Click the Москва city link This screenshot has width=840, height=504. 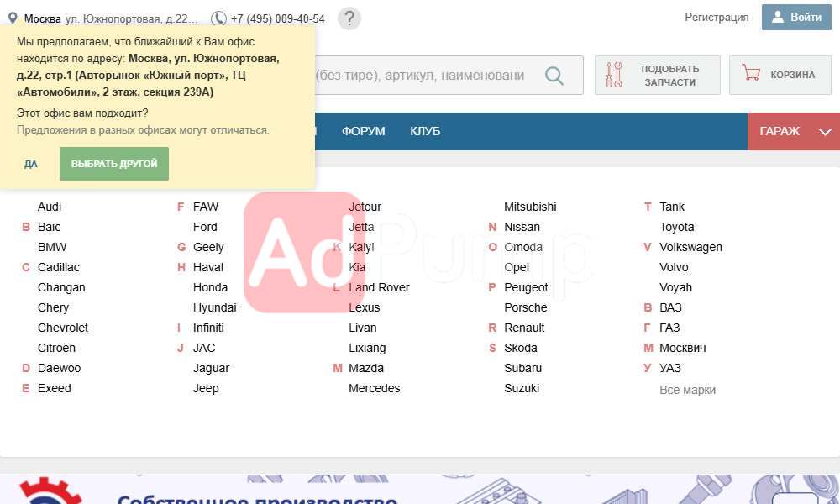click(x=42, y=18)
